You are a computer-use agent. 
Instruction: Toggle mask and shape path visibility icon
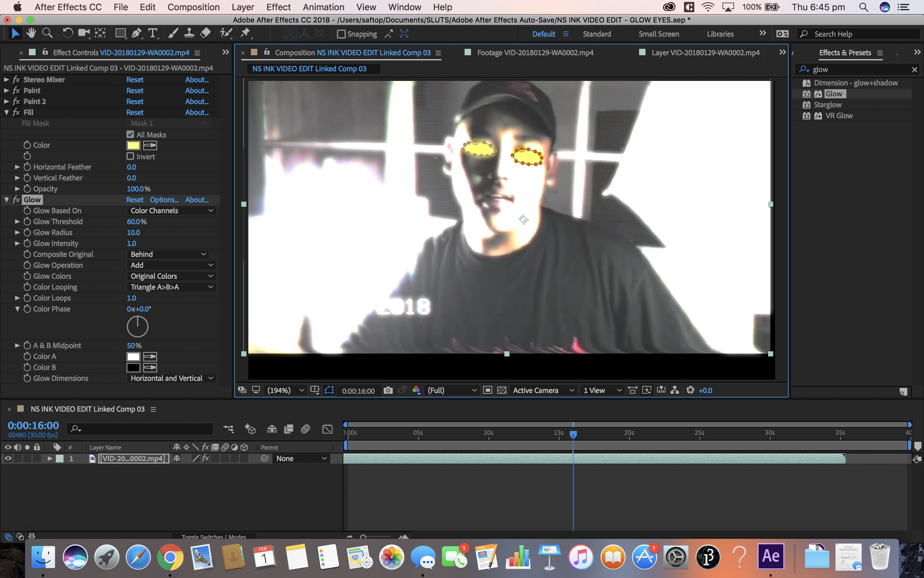(x=329, y=390)
